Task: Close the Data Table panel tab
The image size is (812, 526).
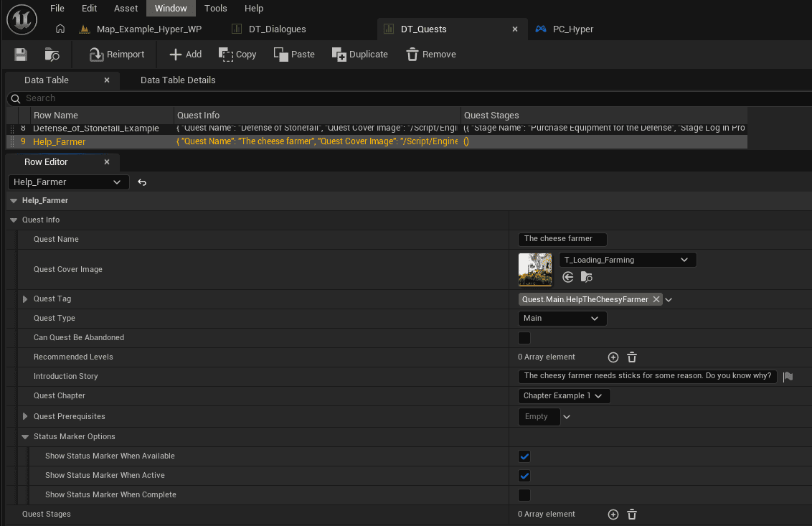Action: point(107,80)
